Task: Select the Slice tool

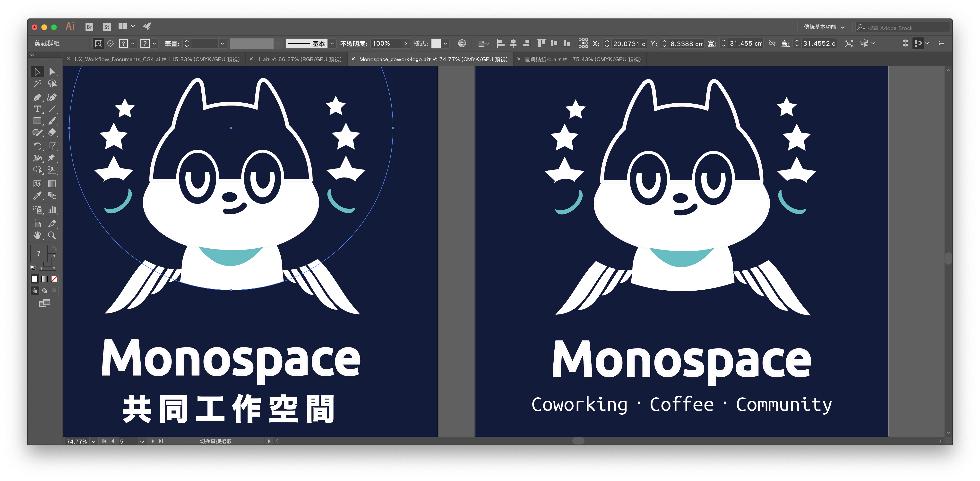Action: [x=52, y=223]
